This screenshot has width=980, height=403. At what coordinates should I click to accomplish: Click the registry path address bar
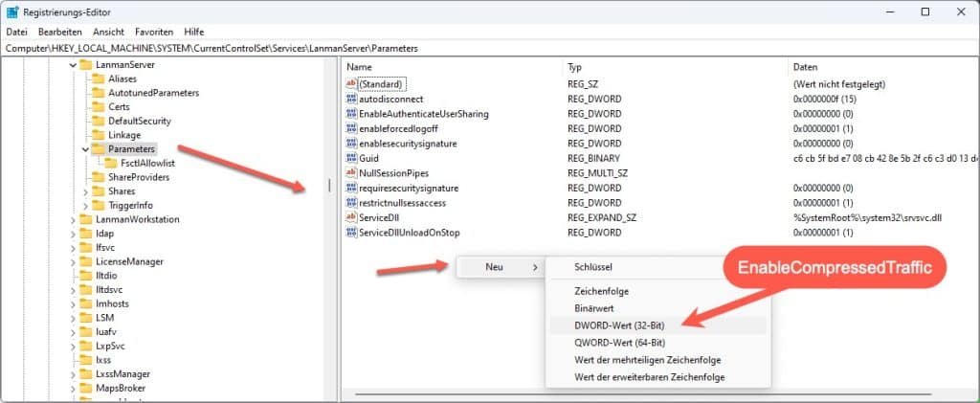[x=490, y=48]
